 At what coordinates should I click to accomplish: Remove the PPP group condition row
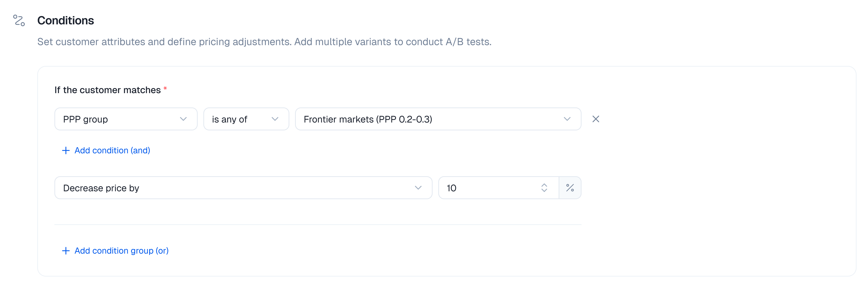595,119
